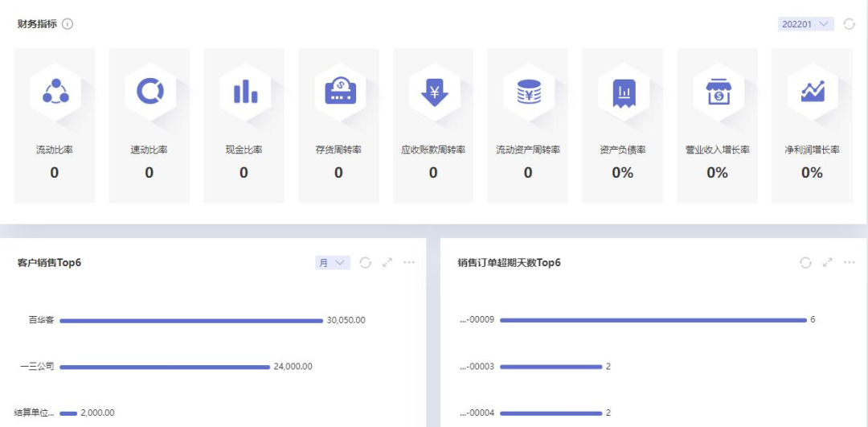Click the 流动资产周转率 coin stack icon
Image resolution: width=868 pixels, height=427 pixels.
click(528, 92)
